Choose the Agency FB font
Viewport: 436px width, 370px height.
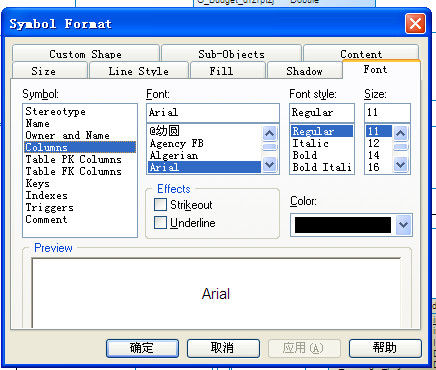[204, 143]
